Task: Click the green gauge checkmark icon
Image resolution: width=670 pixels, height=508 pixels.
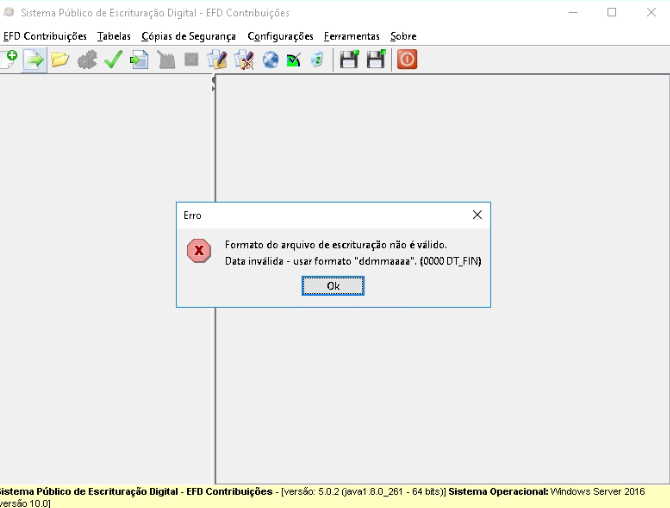Action: click(x=294, y=60)
